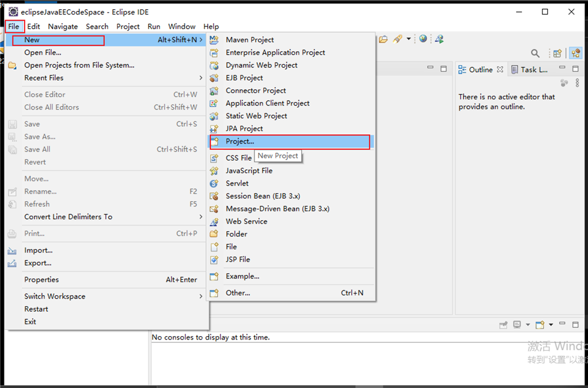Create a new Folder from the submenu

click(291, 234)
